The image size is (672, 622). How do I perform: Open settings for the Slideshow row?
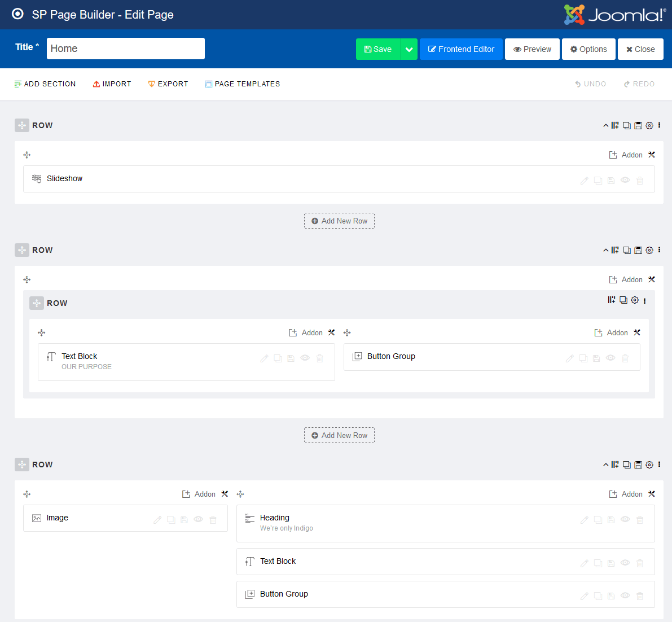(x=649, y=125)
